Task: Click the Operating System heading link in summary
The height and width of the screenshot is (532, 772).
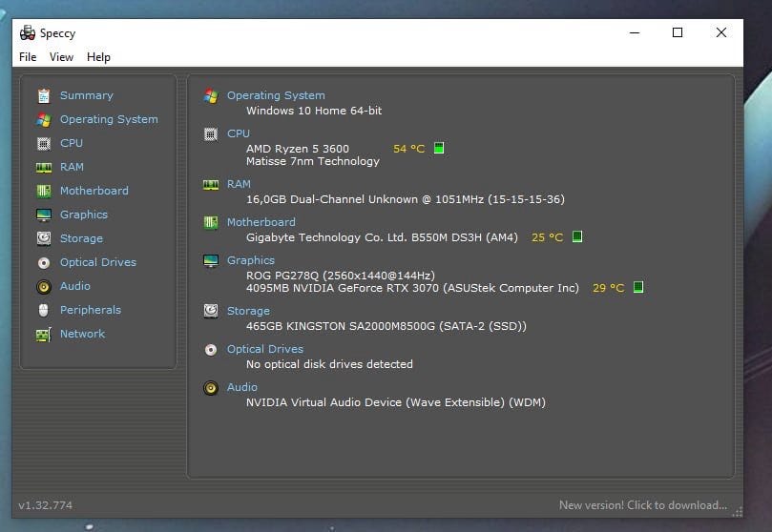Action: pos(276,95)
